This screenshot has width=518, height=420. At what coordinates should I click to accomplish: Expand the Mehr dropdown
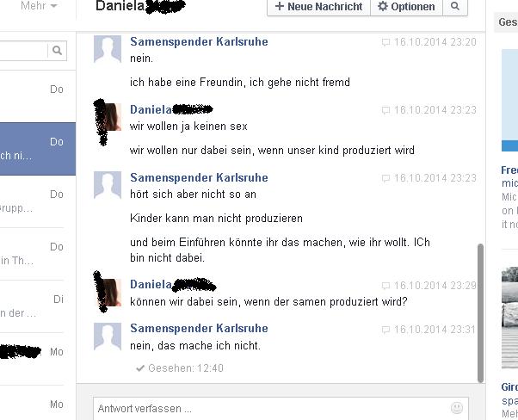pos(39,6)
